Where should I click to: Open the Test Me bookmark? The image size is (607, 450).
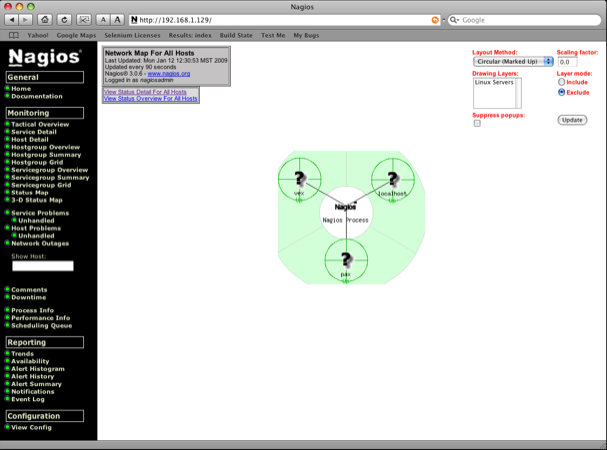tap(273, 36)
